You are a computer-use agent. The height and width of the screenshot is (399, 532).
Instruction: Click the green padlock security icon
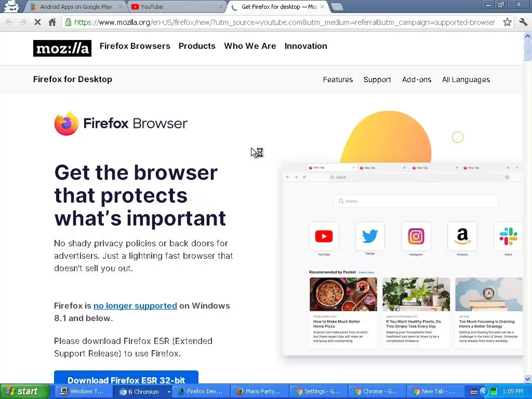[x=68, y=22]
